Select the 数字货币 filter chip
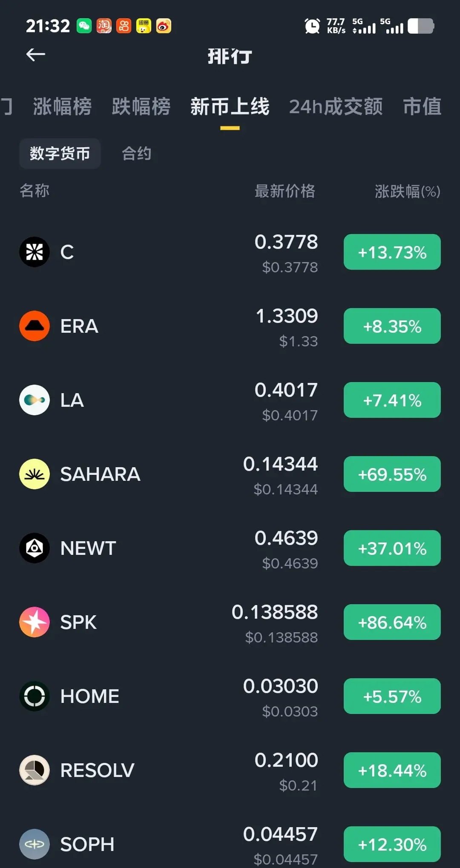The image size is (460, 868). click(x=60, y=153)
